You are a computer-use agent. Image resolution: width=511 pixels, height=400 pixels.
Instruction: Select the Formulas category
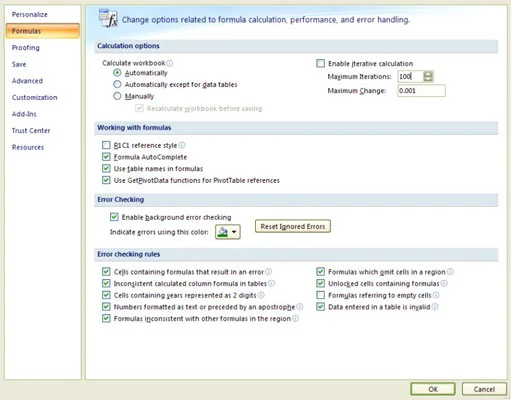click(43, 31)
